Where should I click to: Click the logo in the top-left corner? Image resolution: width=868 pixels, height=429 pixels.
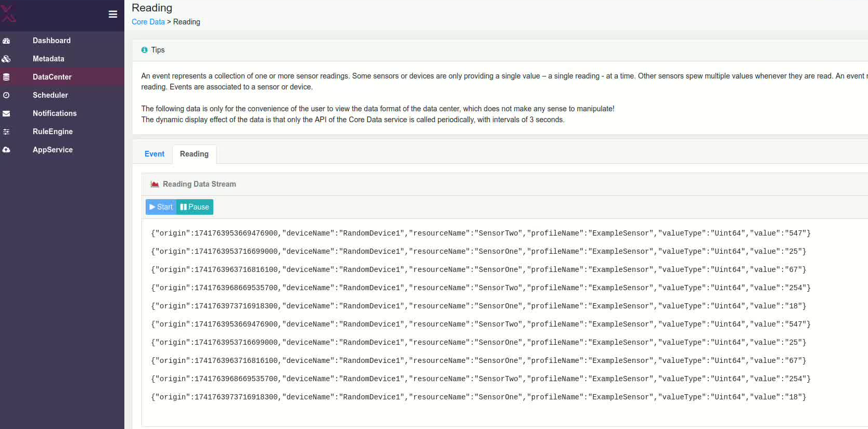[8, 14]
